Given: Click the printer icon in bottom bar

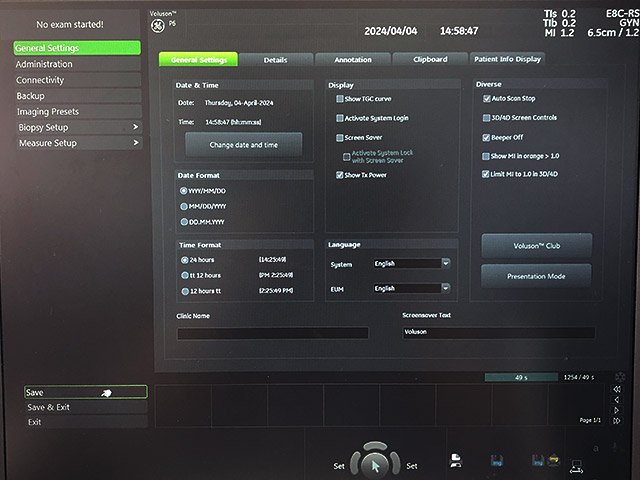Looking at the screenshot, I should 456,460.
